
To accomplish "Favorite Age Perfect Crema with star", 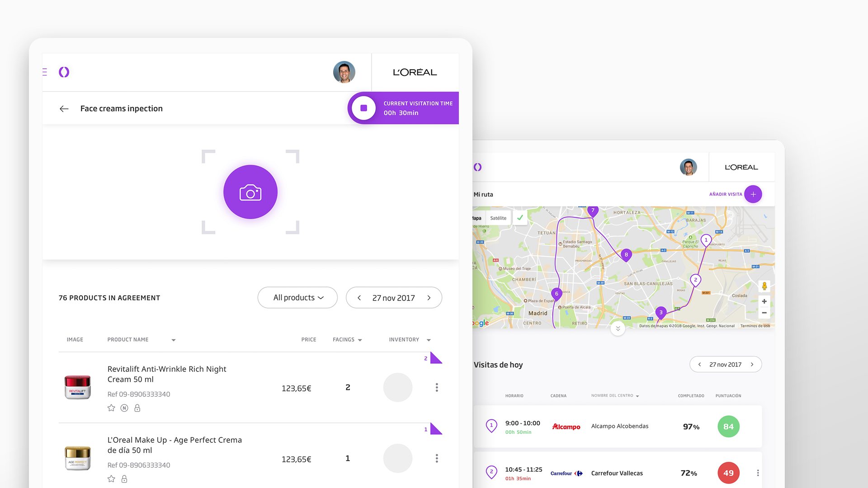I will 111,479.
